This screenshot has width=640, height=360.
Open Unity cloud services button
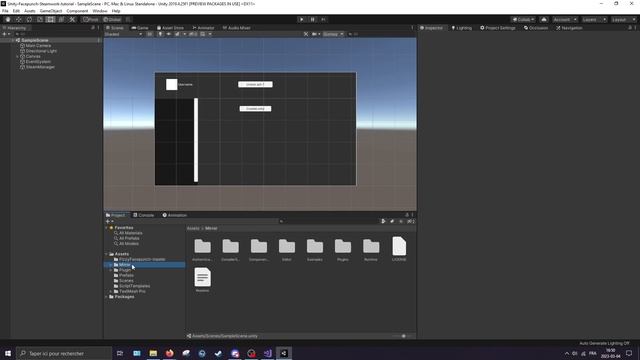544,20
